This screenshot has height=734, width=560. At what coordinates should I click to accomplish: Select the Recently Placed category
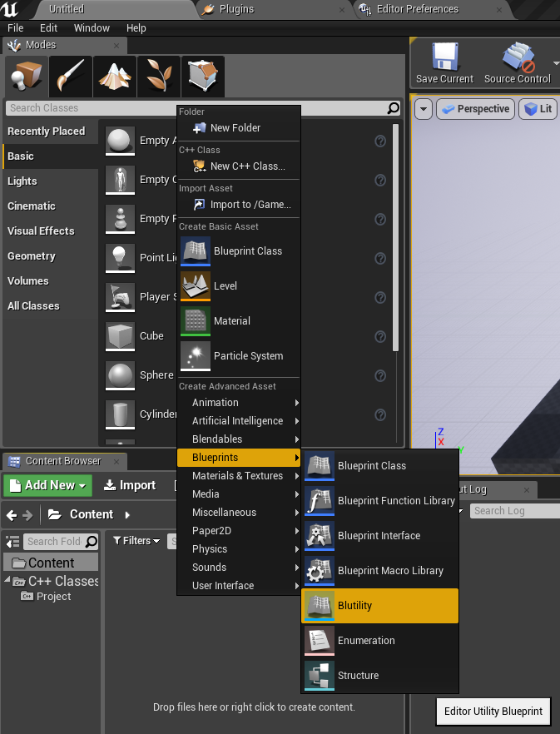pyautogui.click(x=50, y=131)
